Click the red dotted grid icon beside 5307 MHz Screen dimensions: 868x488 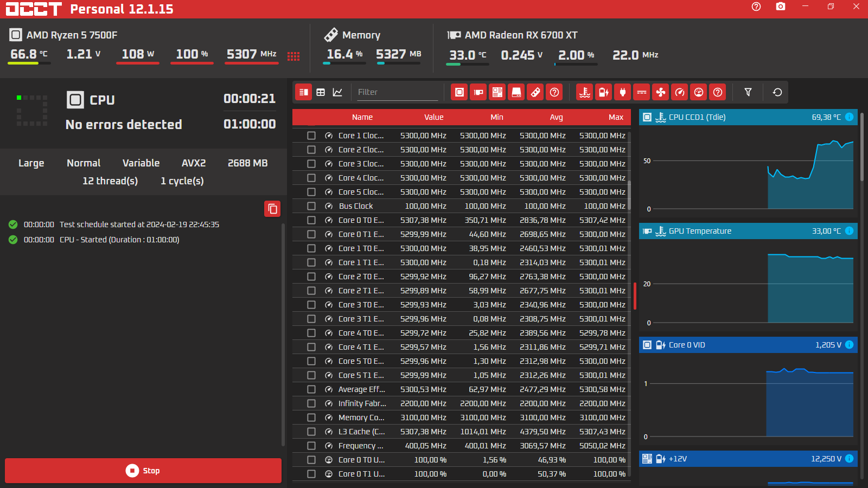[293, 56]
